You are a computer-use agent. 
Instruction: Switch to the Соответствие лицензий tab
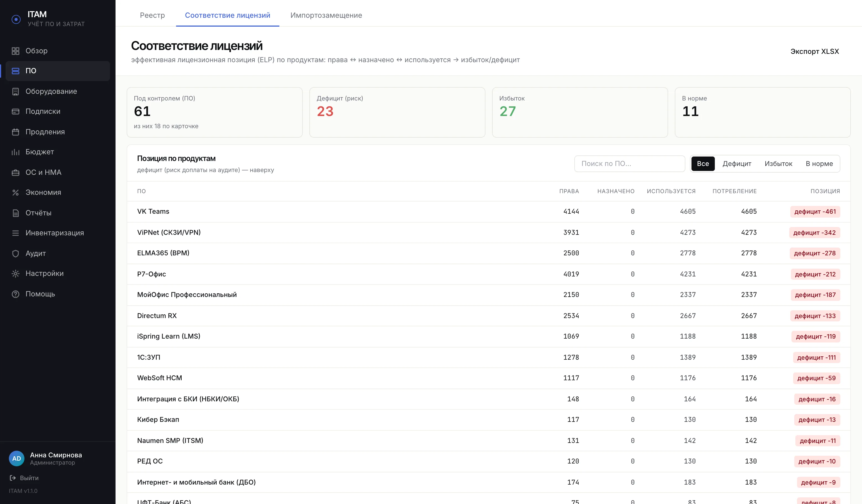pyautogui.click(x=227, y=15)
